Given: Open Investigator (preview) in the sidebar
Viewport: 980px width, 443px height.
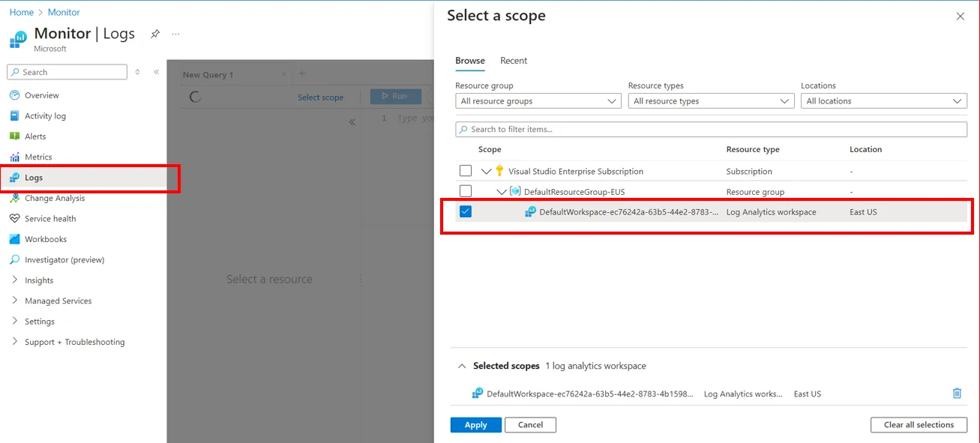Looking at the screenshot, I should coord(64,259).
